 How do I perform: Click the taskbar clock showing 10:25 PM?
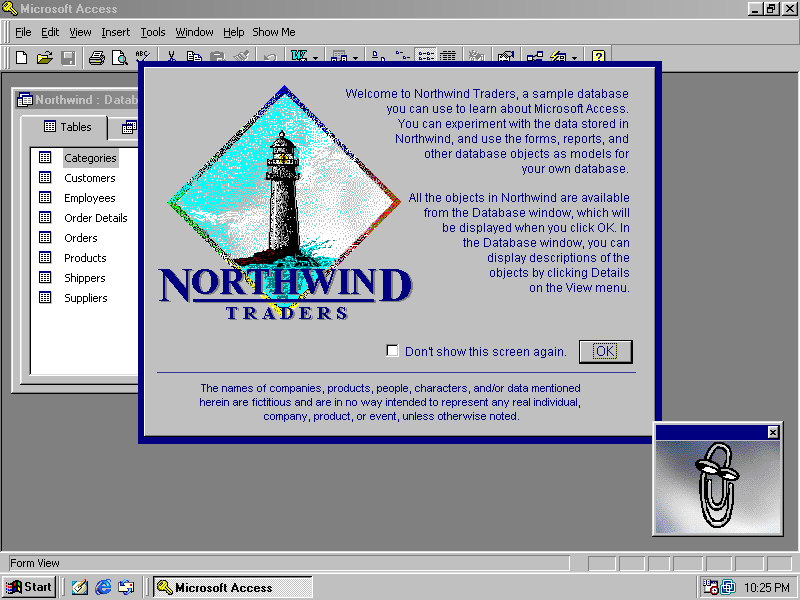click(766, 588)
